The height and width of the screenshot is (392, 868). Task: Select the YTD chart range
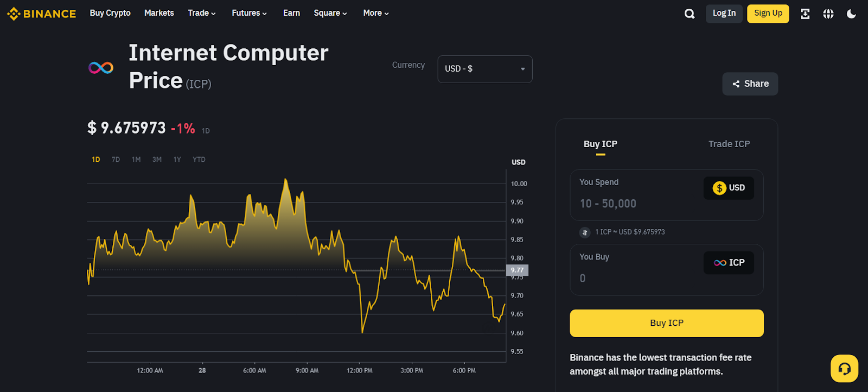point(199,160)
